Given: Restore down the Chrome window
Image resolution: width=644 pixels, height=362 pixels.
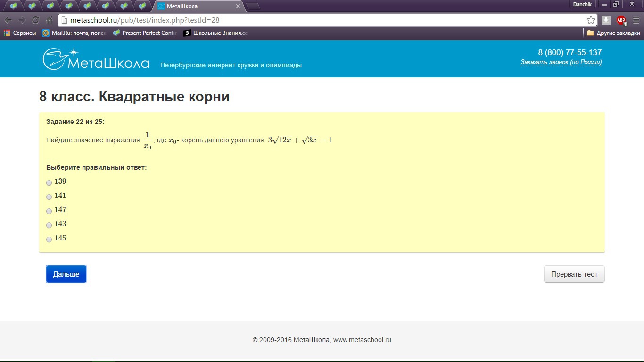Looking at the screenshot, I should click(x=616, y=4).
